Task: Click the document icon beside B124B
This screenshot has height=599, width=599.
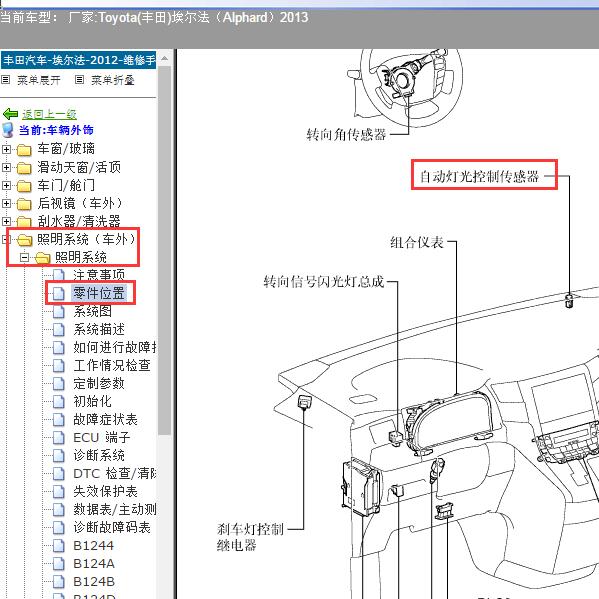Action: [58, 581]
